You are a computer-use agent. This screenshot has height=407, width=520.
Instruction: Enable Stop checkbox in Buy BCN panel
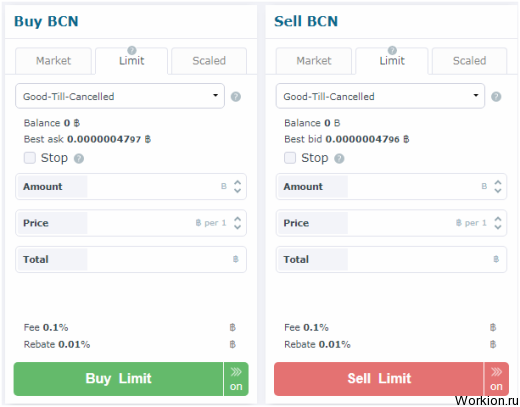click(30, 158)
